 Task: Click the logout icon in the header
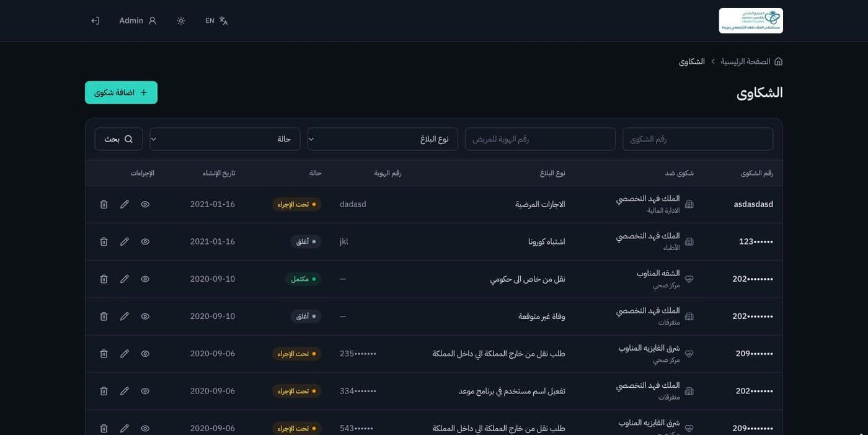pyautogui.click(x=95, y=20)
